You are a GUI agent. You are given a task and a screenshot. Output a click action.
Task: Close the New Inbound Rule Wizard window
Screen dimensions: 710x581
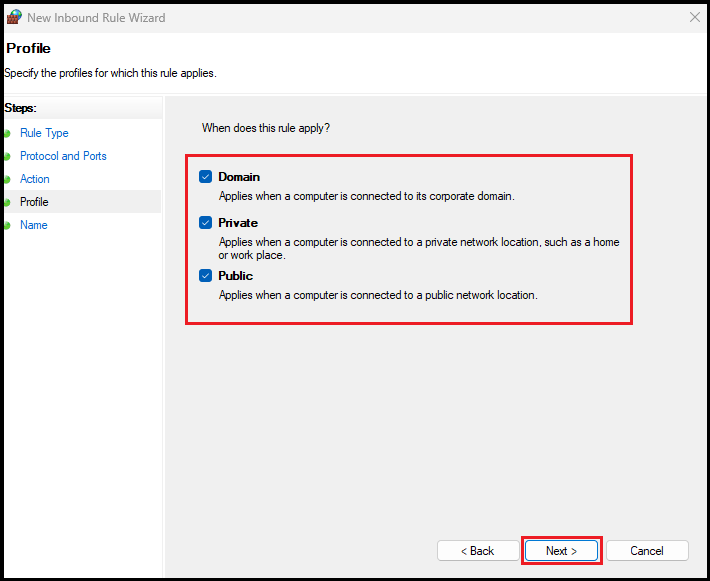pos(694,17)
